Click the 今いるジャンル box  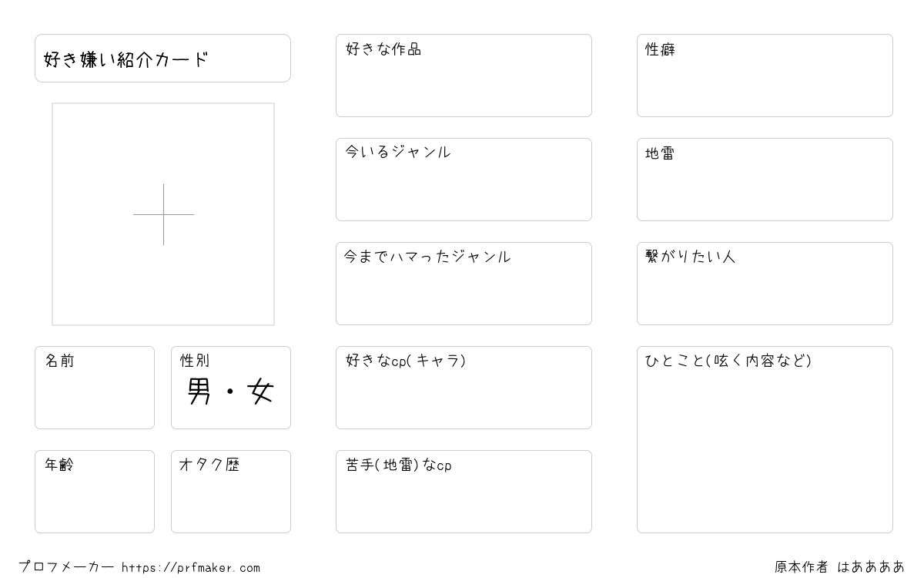[464, 180]
